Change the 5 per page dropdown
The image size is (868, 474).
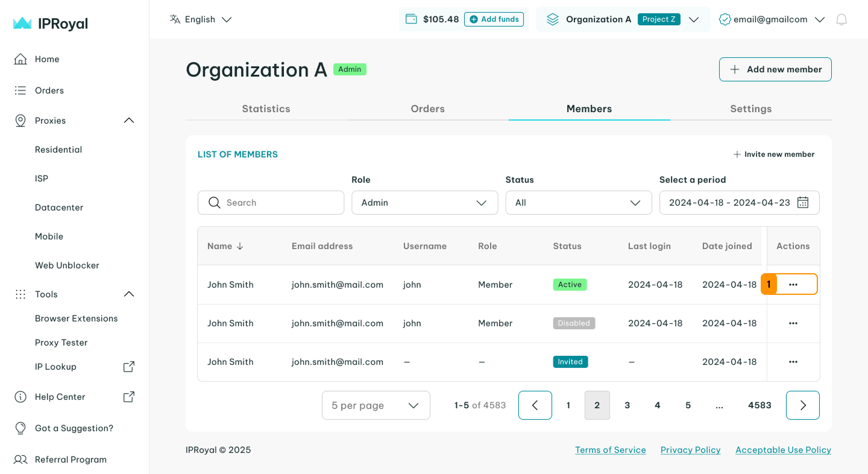pos(376,405)
